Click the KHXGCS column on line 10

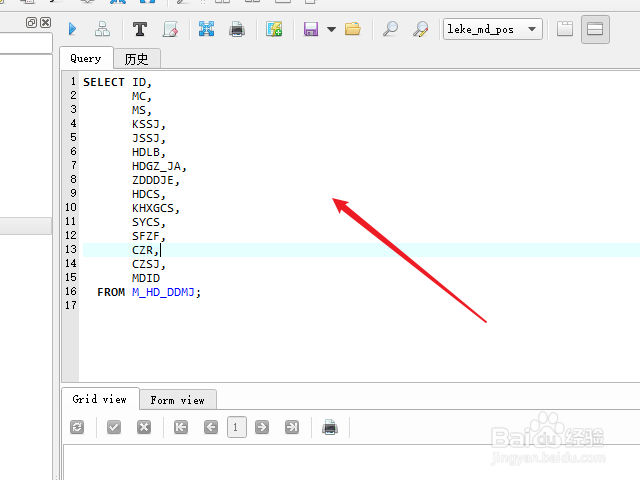tap(153, 209)
